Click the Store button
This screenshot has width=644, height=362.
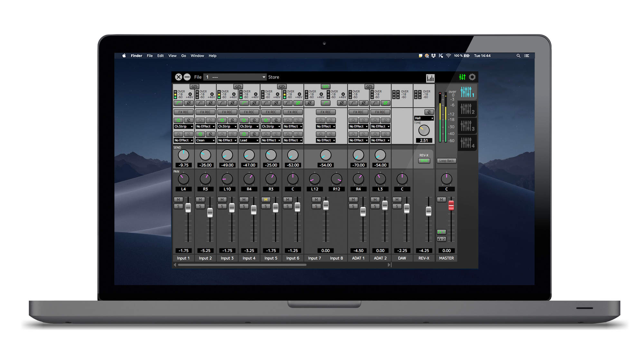click(x=273, y=77)
